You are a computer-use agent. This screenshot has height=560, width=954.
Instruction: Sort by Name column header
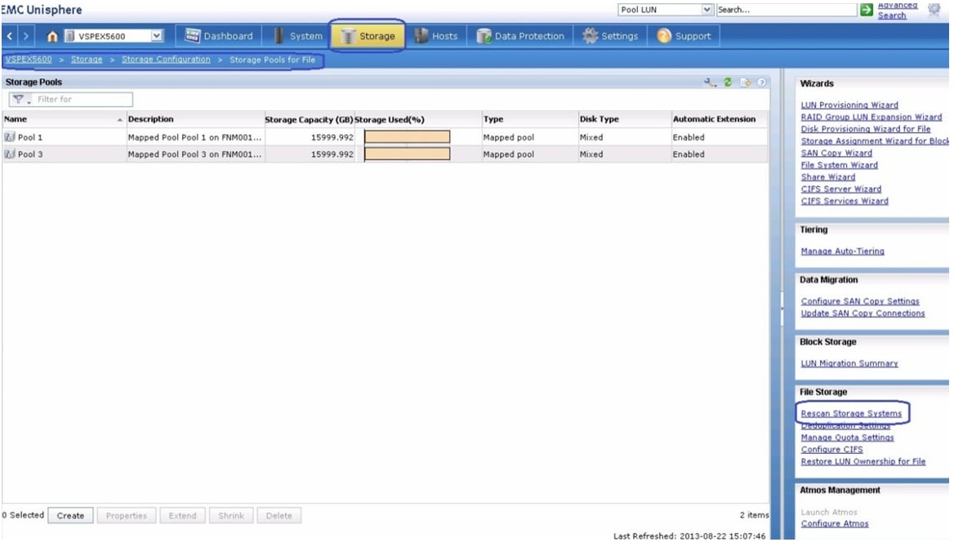tap(63, 119)
